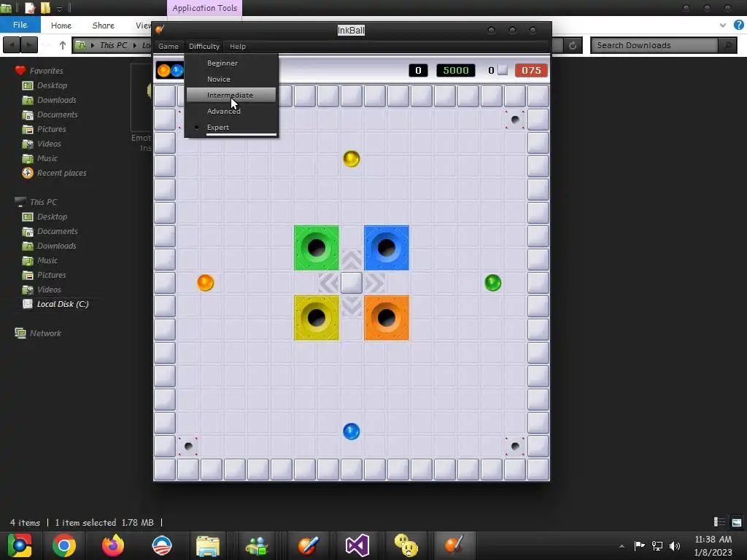Screen dimensions: 747x560
Task: Open Network in Explorer sidebar
Action: tap(45, 333)
